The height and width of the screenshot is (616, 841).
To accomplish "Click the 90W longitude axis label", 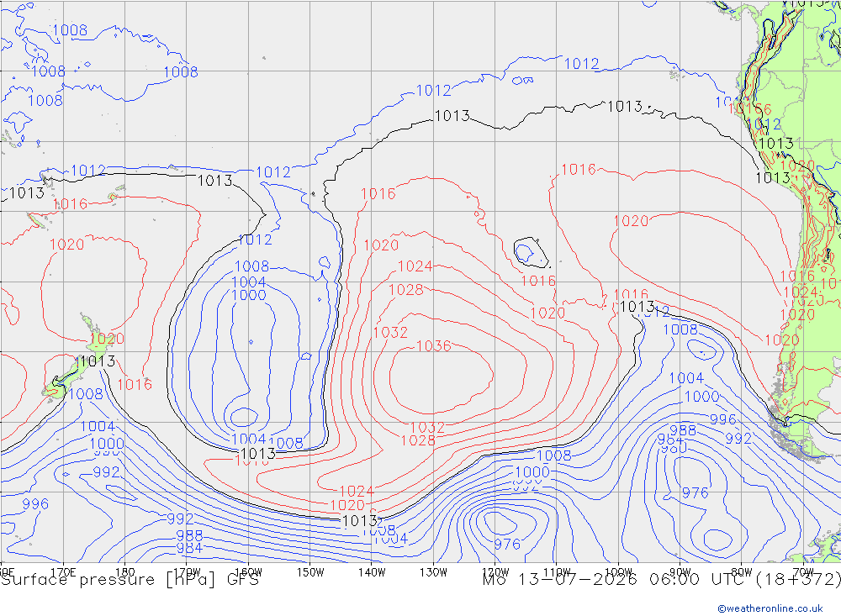I will pyautogui.click(x=680, y=572).
